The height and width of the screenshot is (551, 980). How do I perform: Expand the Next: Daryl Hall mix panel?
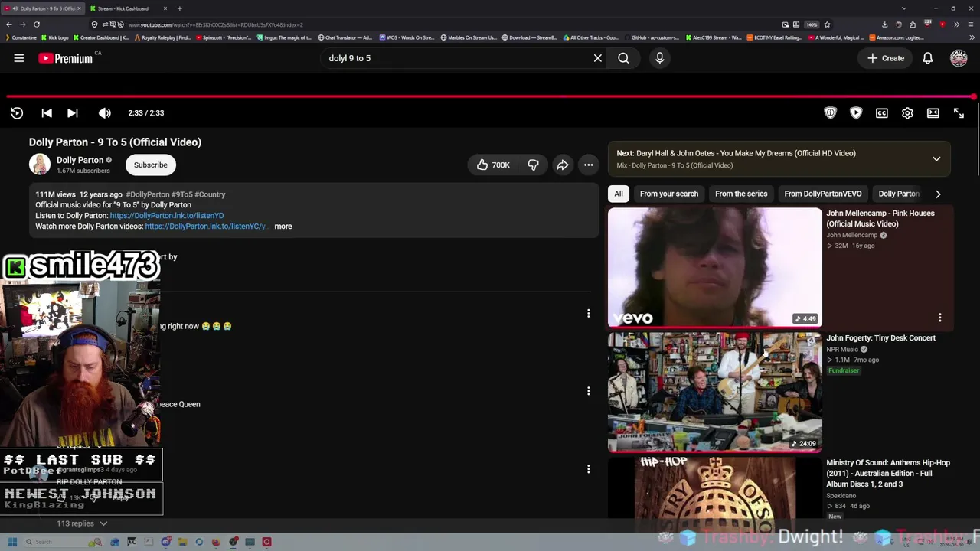(x=936, y=158)
